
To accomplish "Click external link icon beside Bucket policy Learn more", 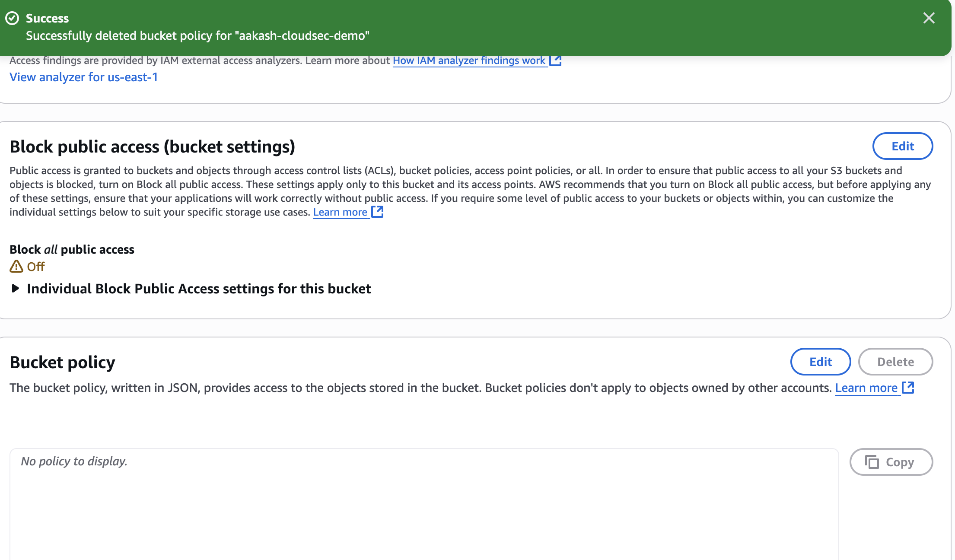I will (908, 388).
